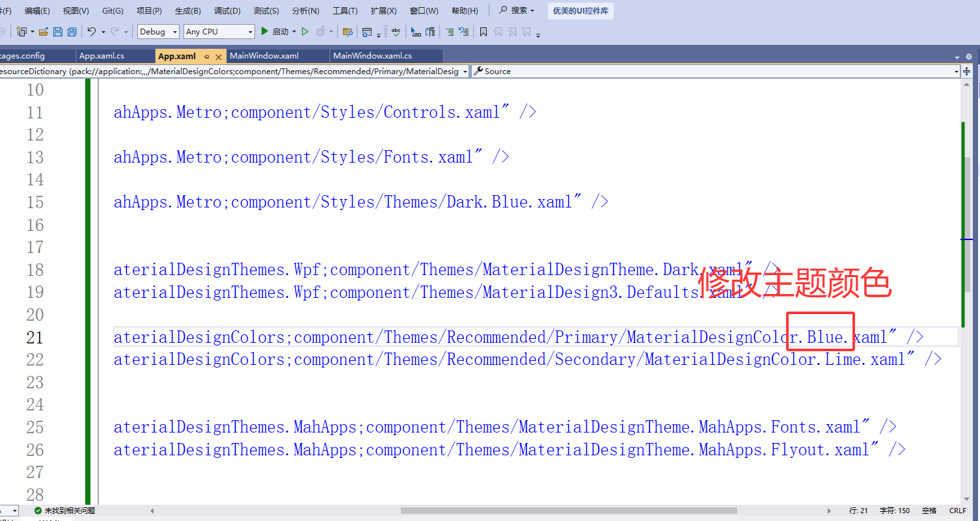This screenshot has height=521, width=980.
Task: Start debugging with the green 启动 play icon
Action: (x=265, y=31)
